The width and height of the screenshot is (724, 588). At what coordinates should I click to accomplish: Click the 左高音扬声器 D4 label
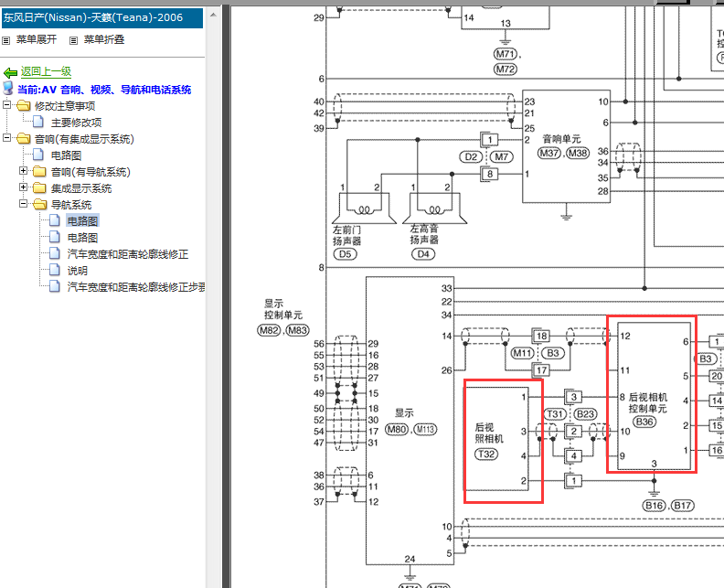424,241
